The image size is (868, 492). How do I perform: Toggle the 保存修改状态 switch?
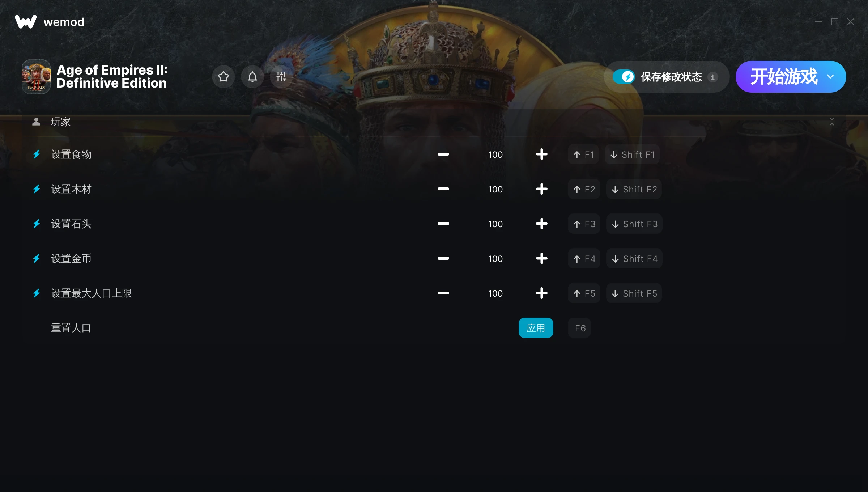click(x=624, y=77)
